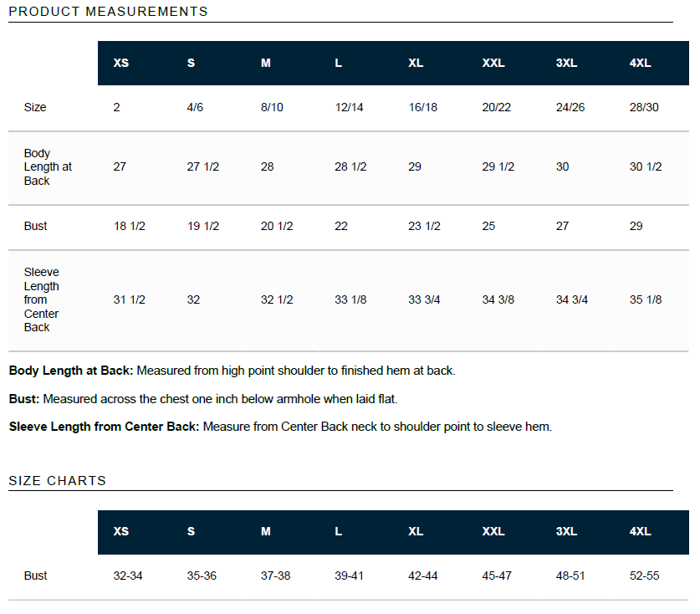The height and width of the screenshot is (614, 700).
Task: Click the Bust row label in Size Charts table
Action: [x=36, y=576]
